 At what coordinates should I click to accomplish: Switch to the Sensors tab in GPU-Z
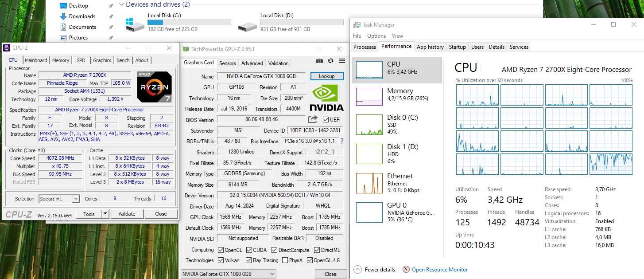click(x=228, y=63)
